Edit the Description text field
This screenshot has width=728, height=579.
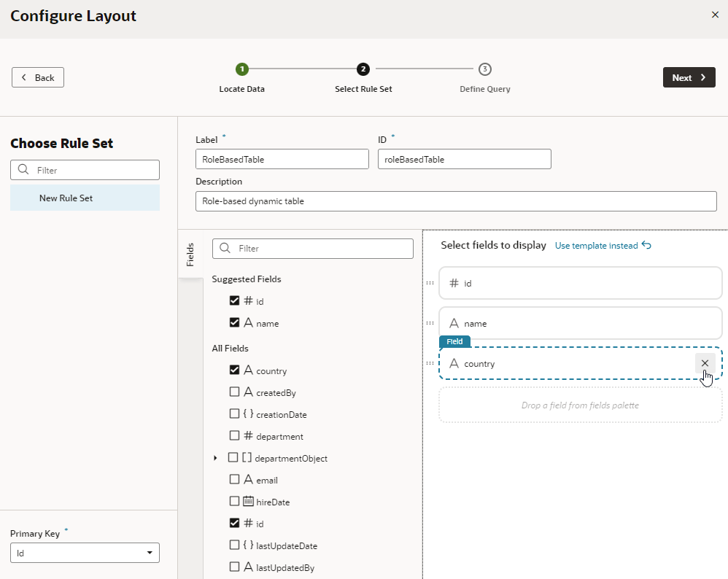456,201
